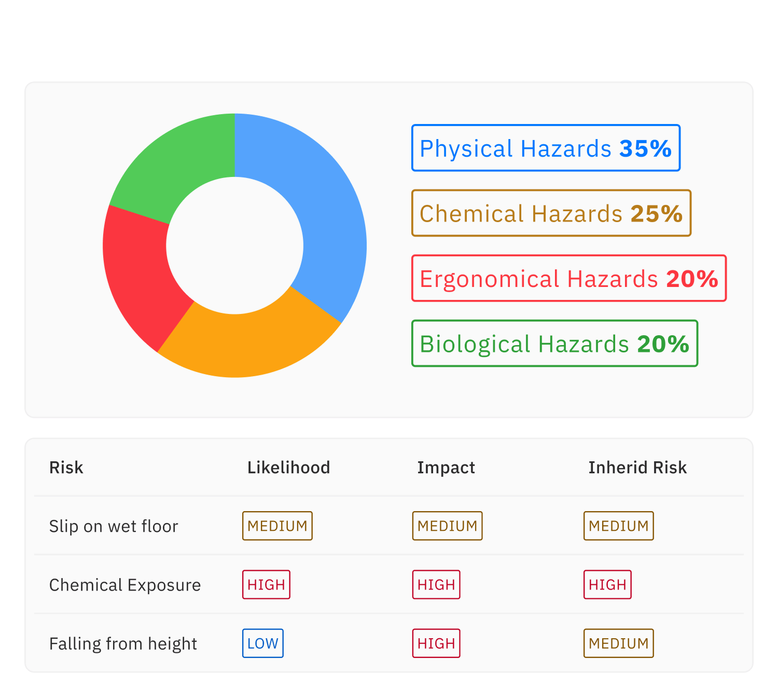Viewport: 778px width, 700px height.
Task: Select the Biological Hazards 20% legend label
Action: (x=554, y=344)
